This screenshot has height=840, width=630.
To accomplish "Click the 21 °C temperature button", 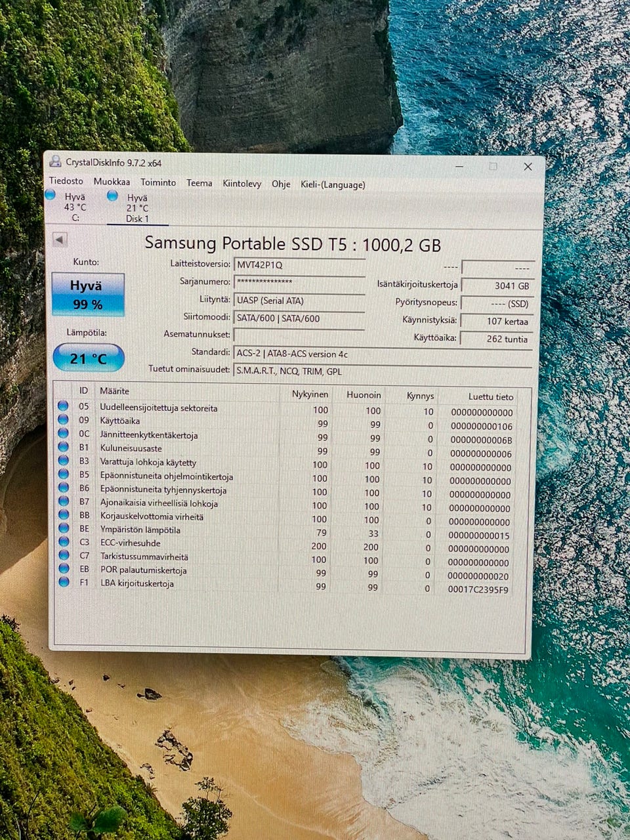I will click(89, 358).
